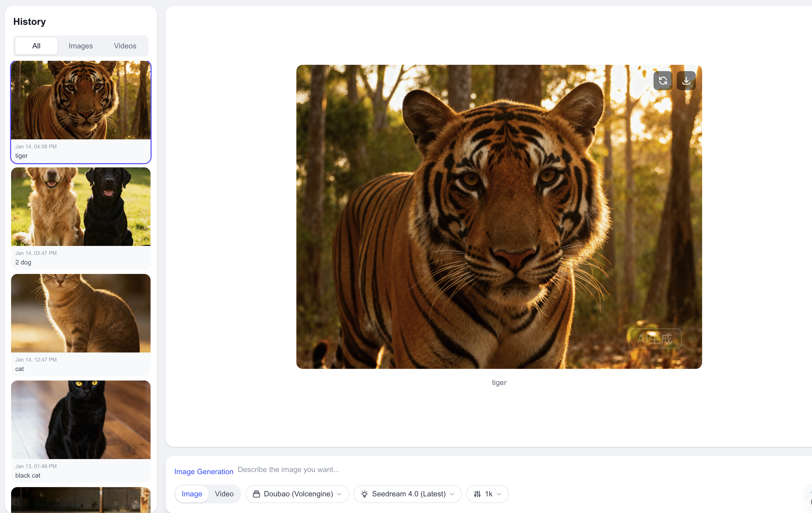This screenshot has height=513, width=812.
Task: Click the Image Generation link
Action: (x=203, y=471)
